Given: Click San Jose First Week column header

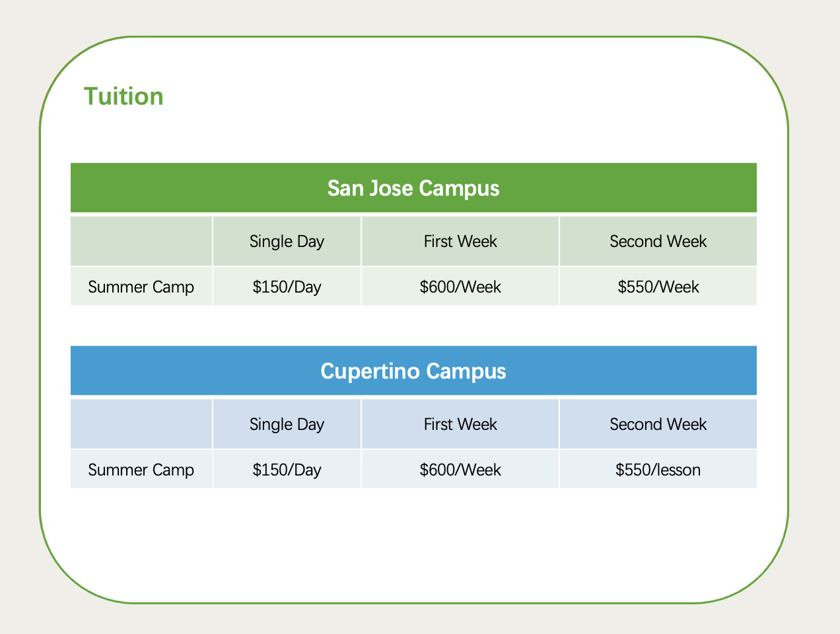Looking at the screenshot, I should (x=460, y=241).
